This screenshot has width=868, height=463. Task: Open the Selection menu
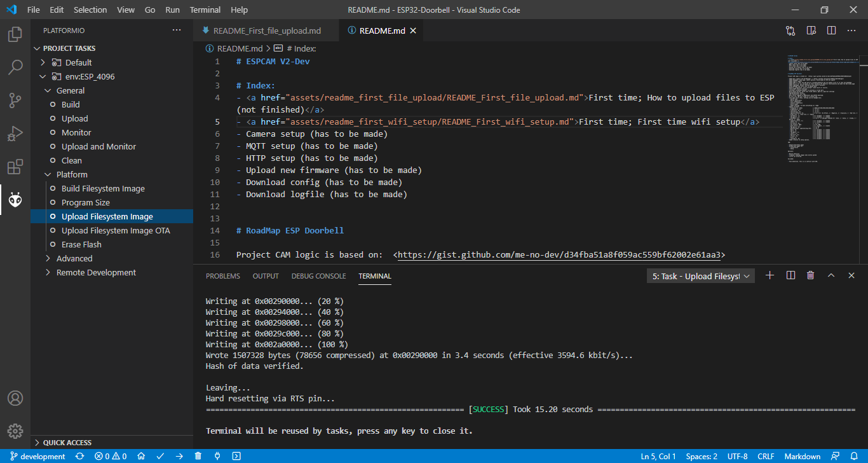[90, 10]
